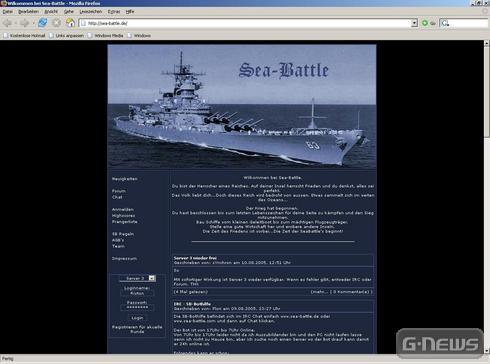Open the Kostenlose Hotmail bookmark
This screenshot has width=490, height=364.
point(24,35)
